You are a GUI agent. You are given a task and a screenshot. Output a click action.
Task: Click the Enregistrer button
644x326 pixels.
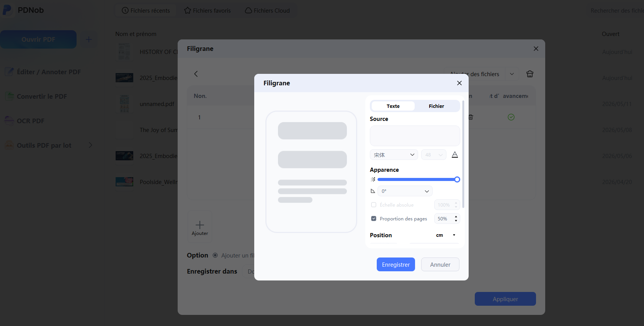pyautogui.click(x=396, y=264)
